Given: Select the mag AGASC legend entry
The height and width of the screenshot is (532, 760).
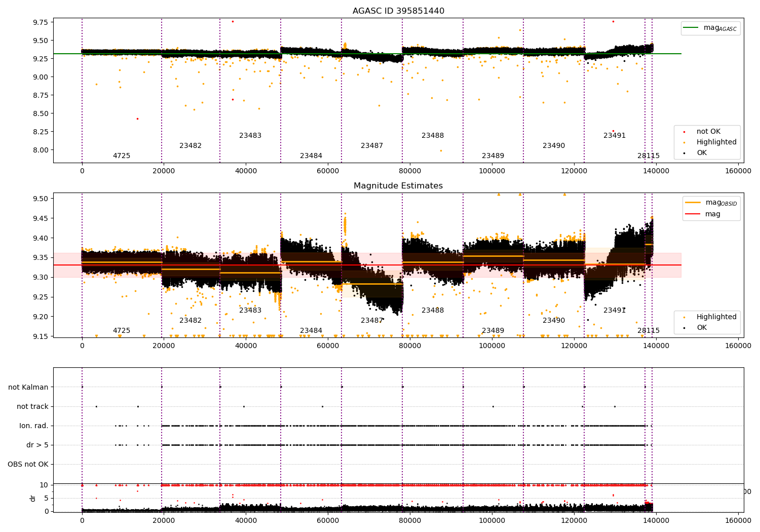Looking at the screenshot, I should (710, 28).
